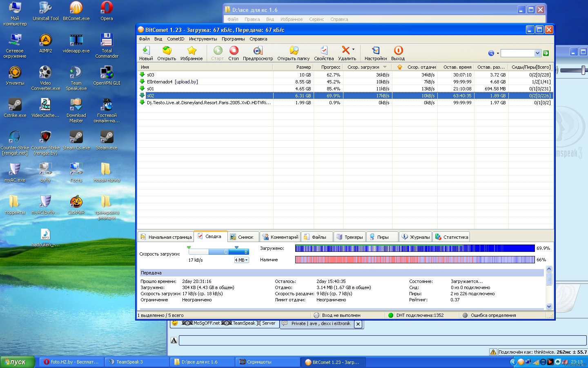The height and width of the screenshot is (368, 588).
Task: Select Team Speak.exe desktop icon
Action: (x=76, y=78)
